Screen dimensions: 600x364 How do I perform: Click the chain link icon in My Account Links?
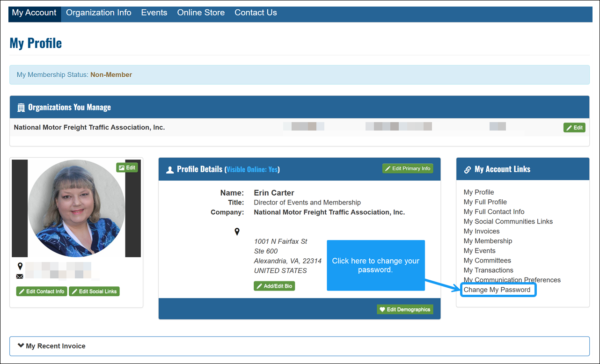point(467,169)
